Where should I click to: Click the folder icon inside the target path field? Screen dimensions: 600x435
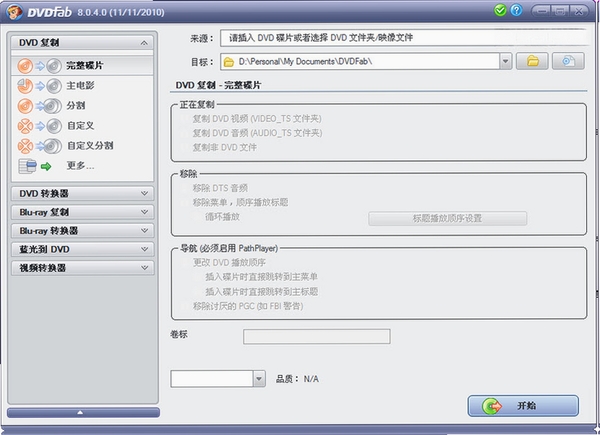229,62
